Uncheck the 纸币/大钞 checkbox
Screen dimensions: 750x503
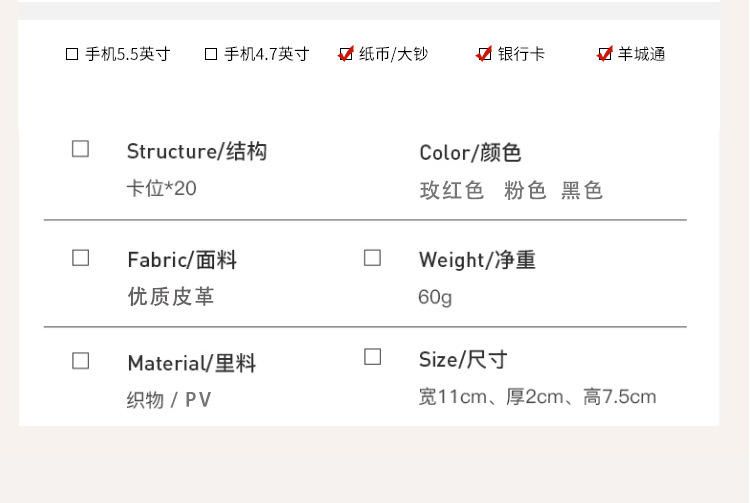346,54
